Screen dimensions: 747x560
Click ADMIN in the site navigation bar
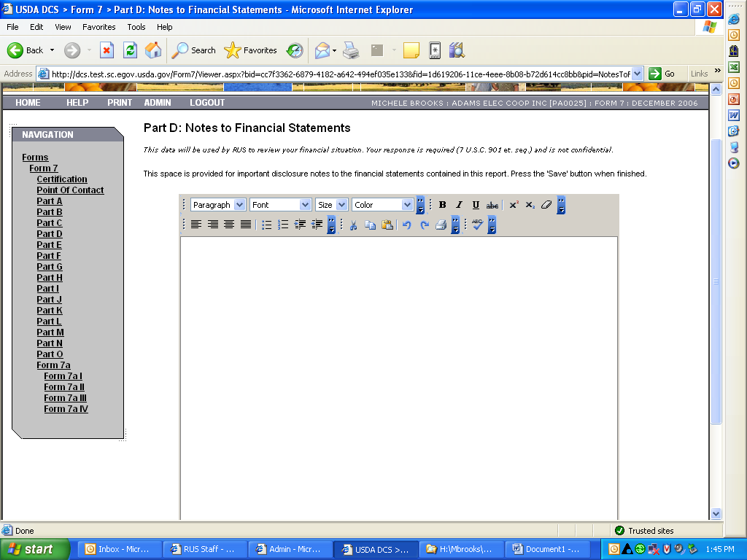158,103
